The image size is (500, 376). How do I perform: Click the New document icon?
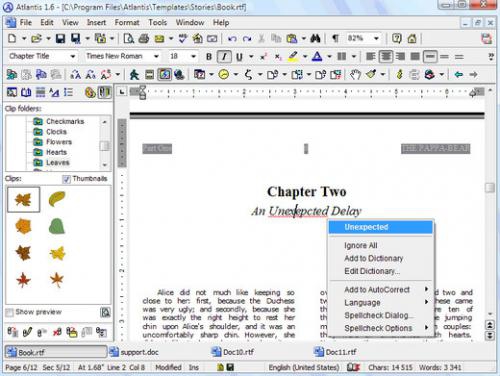click(x=12, y=39)
